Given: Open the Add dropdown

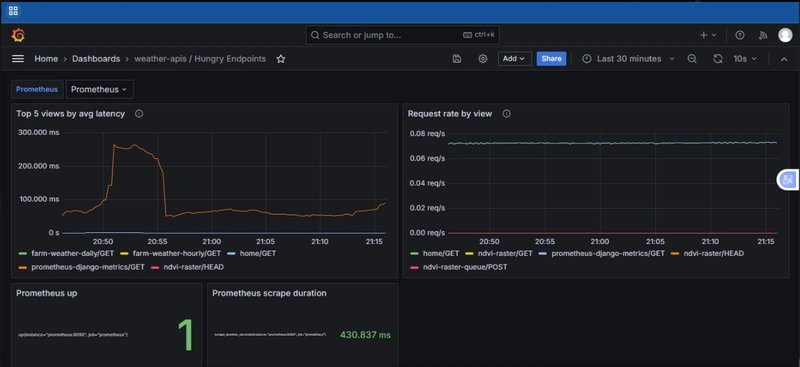Looking at the screenshot, I should [x=515, y=59].
